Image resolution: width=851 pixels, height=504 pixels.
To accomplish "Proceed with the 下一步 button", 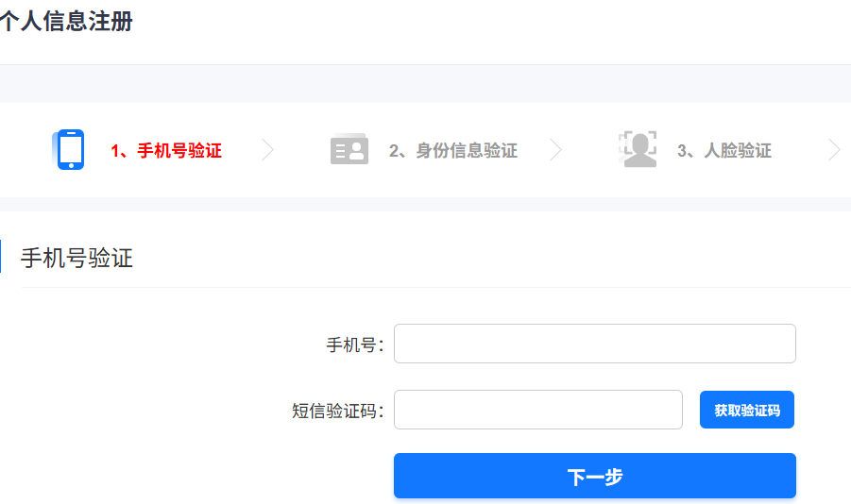I will tap(594, 476).
